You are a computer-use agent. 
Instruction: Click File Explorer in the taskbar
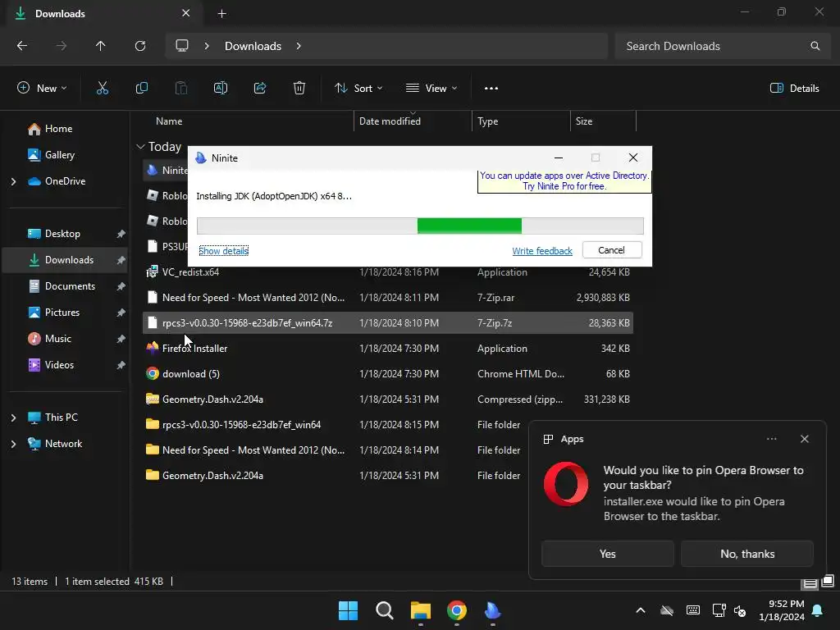pyautogui.click(x=421, y=610)
